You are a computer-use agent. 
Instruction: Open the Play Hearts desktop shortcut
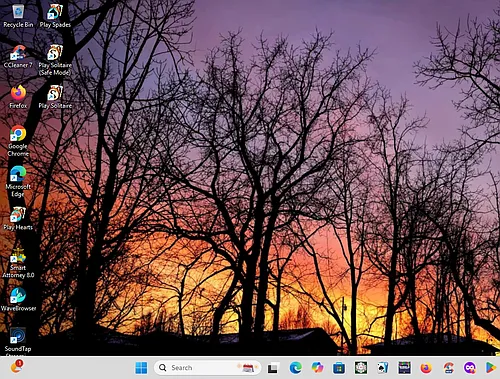click(18, 219)
